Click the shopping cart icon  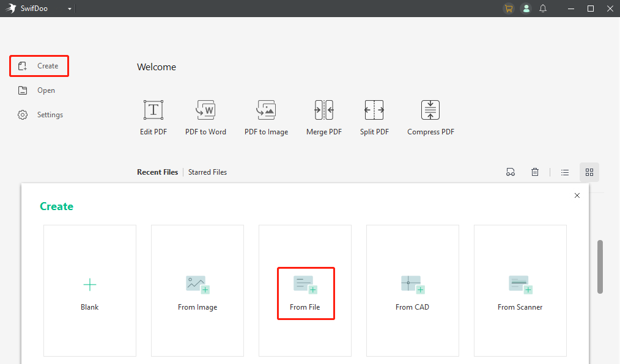[509, 9]
